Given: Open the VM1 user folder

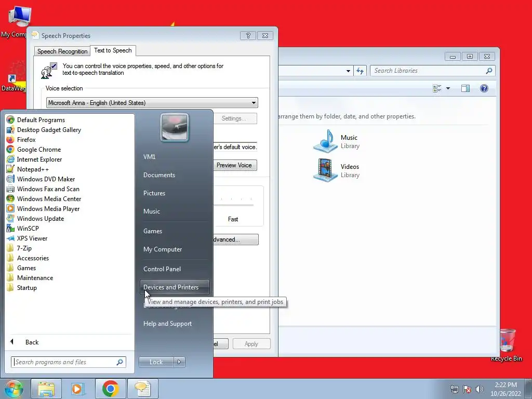Looking at the screenshot, I should 149,156.
